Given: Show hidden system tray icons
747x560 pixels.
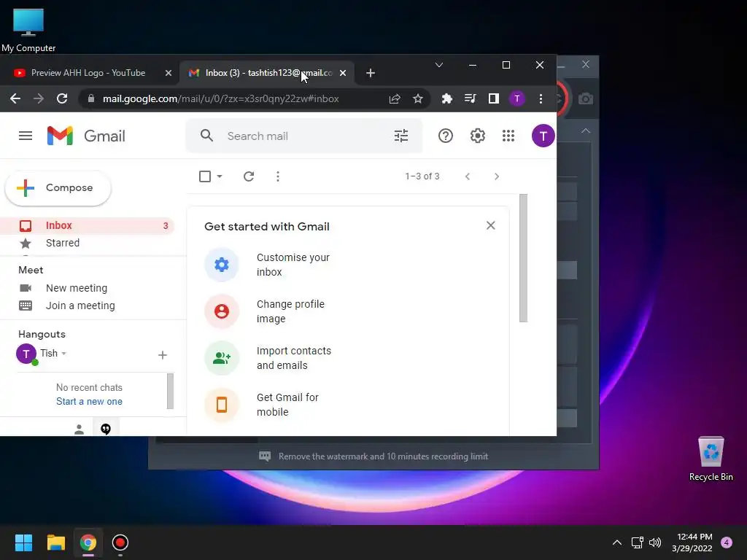Looking at the screenshot, I should [617, 542].
